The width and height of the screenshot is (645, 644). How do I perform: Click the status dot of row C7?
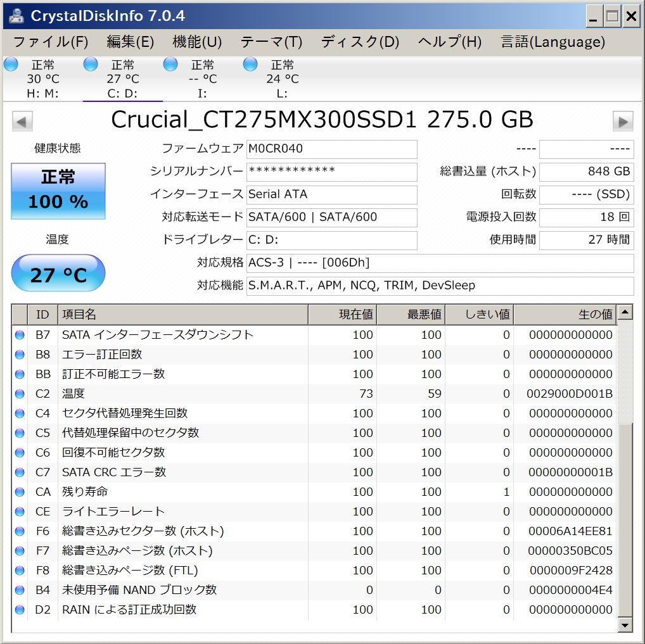tap(20, 472)
